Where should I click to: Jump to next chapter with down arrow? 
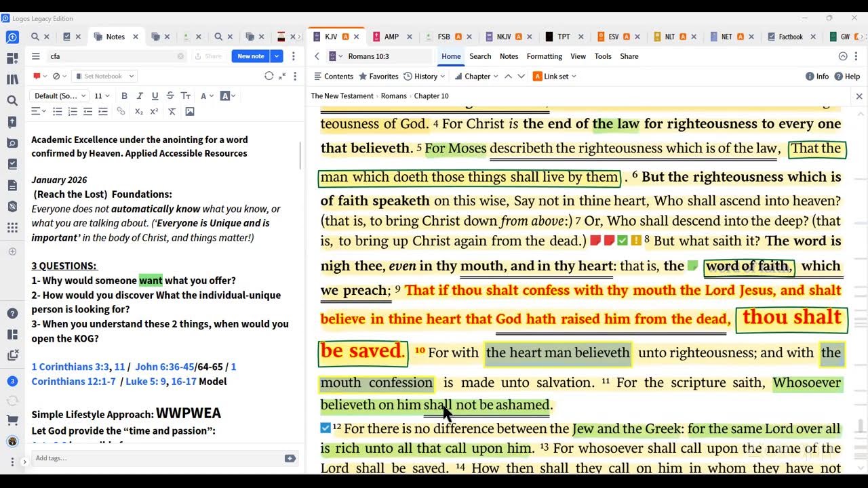tap(521, 76)
